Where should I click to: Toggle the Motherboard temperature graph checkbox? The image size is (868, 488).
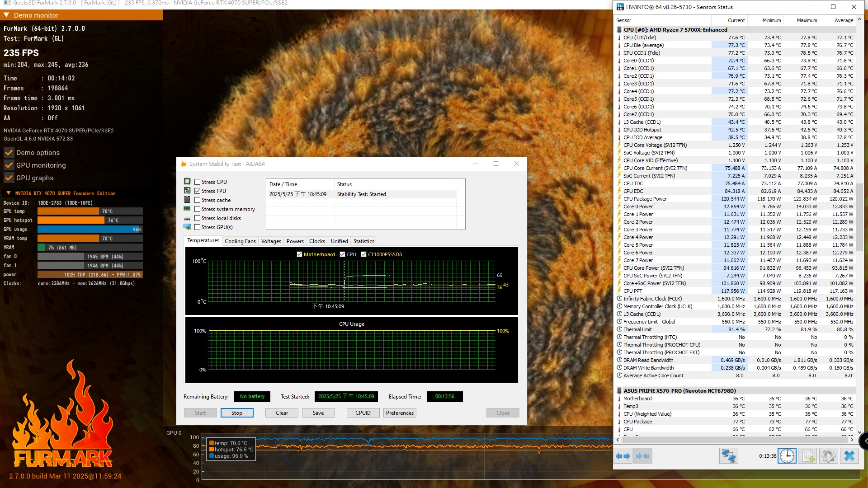299,254
